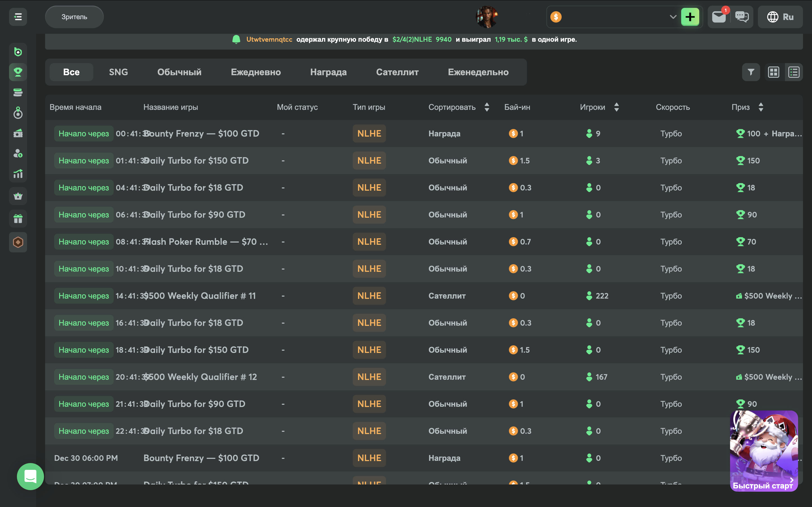
Task: Click the Быстрый старт Santa banner
Action: pyautogui.click(x=764, y=450)
